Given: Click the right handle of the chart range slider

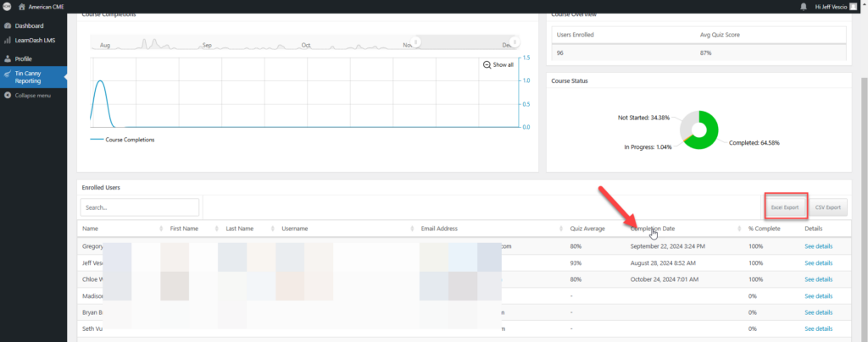Looking at the screenshot, I should tap(515, 42).
